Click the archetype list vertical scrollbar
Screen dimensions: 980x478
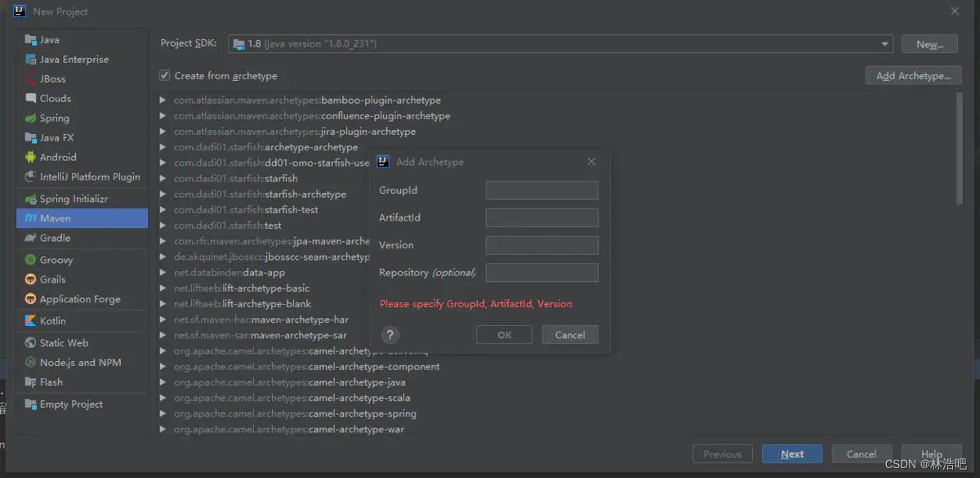coord(960,148)
